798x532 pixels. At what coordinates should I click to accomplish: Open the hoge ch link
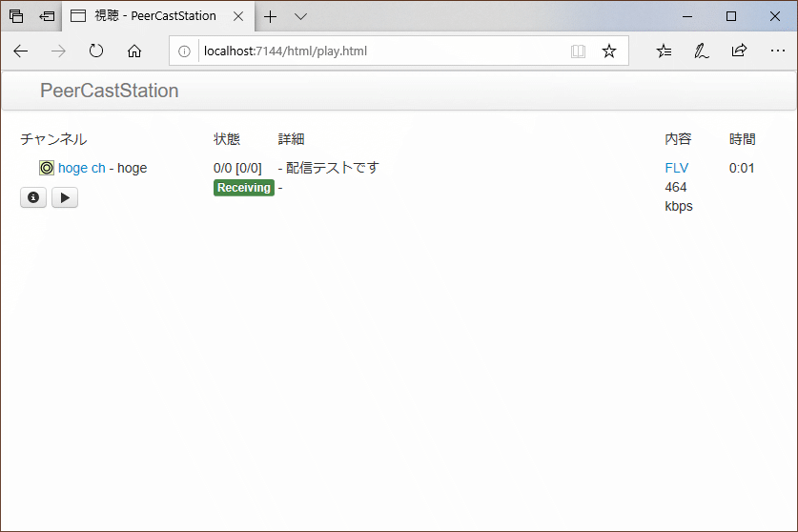click(81, 168)
